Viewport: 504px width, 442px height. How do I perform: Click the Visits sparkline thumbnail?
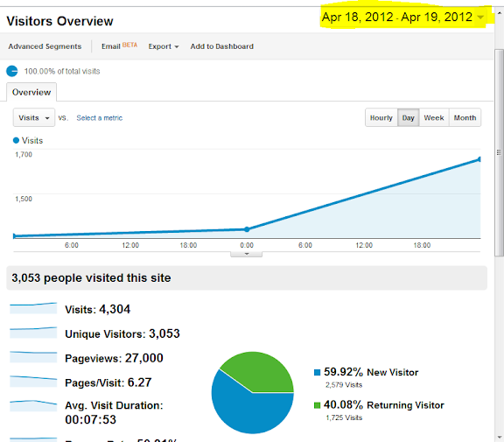coord(33,308)
